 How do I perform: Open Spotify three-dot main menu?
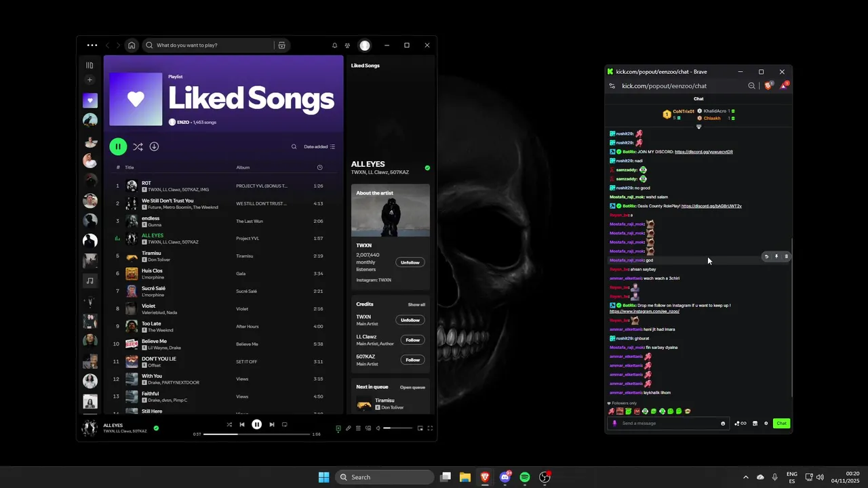click(x=92, y=45)
